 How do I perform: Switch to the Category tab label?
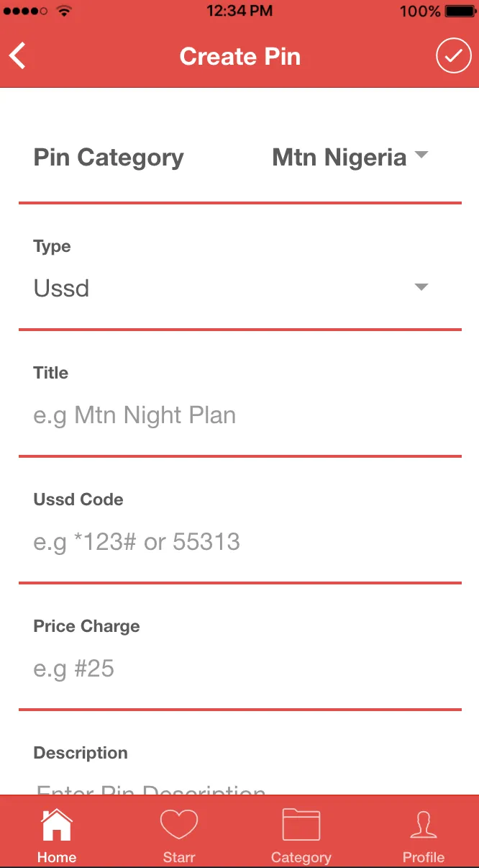301,857
